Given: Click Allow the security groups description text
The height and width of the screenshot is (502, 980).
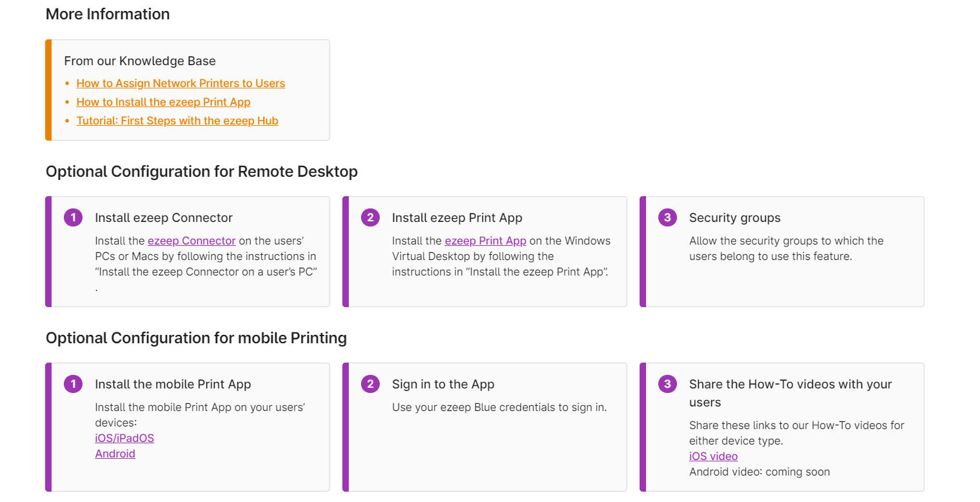Looking at the screenshot, I should (787, 248).
